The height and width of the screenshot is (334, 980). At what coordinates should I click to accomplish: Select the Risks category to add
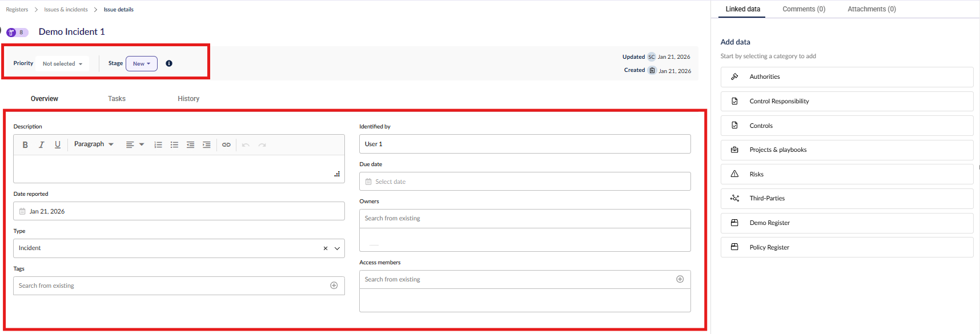point(846,174)
